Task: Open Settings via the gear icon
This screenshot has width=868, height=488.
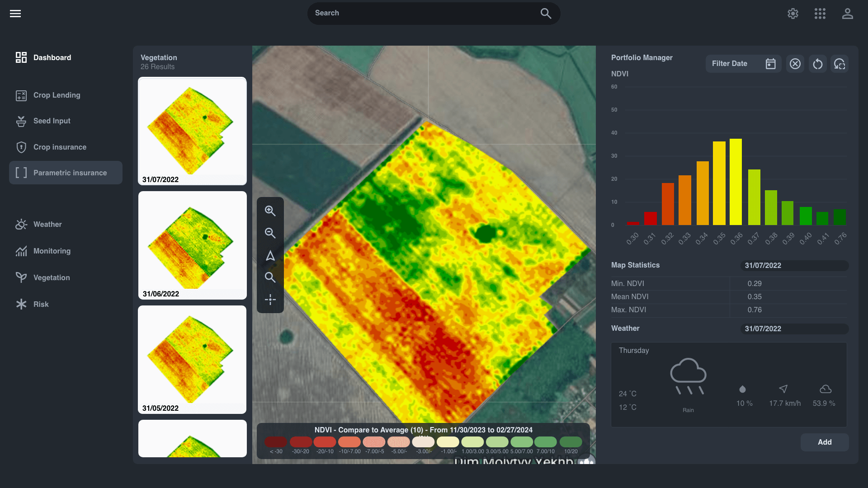Action: [793, 14]
